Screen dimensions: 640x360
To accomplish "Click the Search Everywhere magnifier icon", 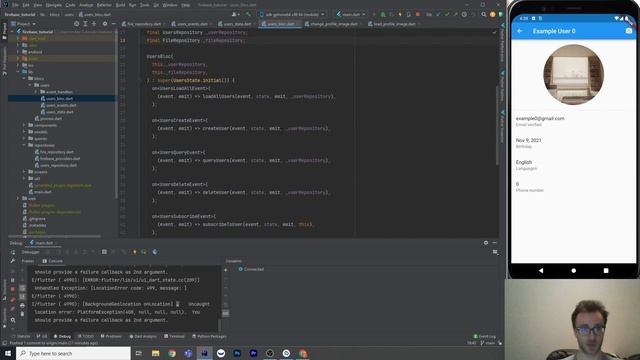I will [484, 14].
